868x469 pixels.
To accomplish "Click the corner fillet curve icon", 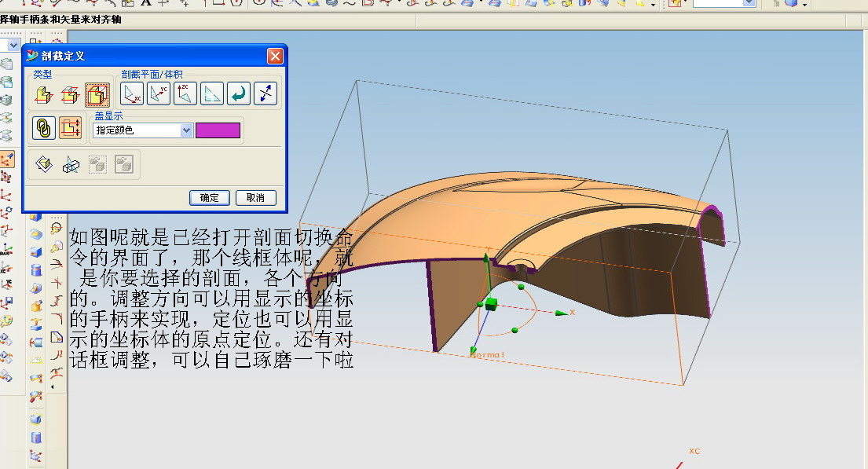I will 57,318.
